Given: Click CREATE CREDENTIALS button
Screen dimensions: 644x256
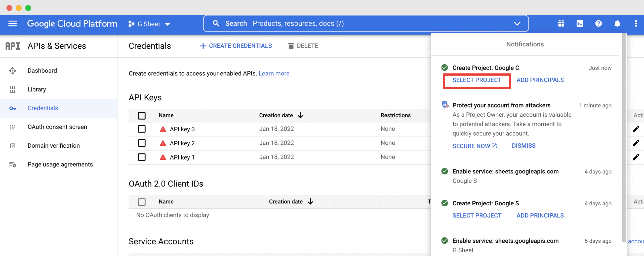Looking at the screenshot, I should pos(236,46).
